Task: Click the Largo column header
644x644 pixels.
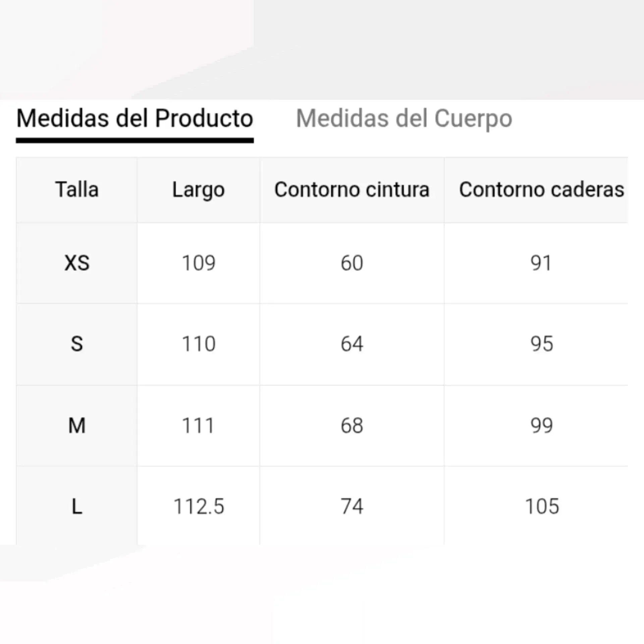Action: [198, 190]
